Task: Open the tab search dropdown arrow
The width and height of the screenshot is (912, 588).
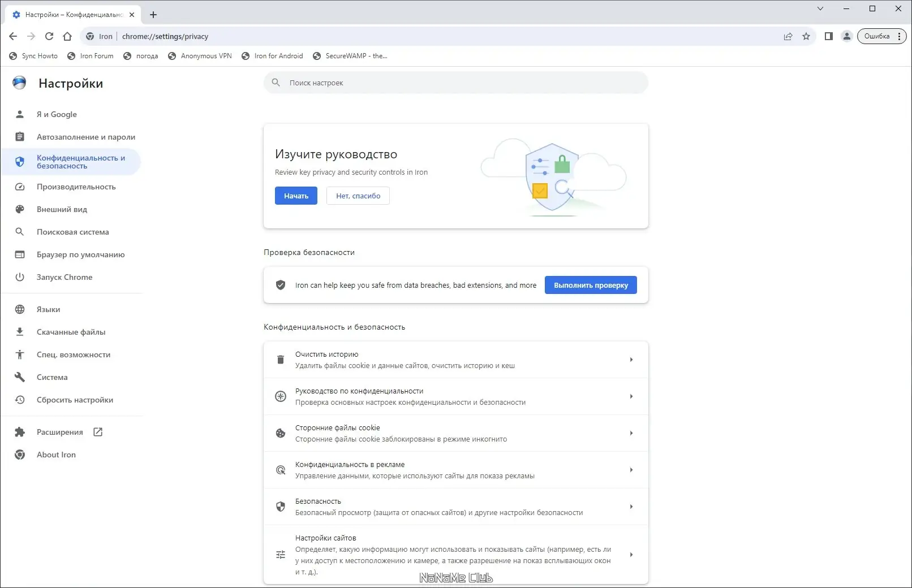Action: [x=820, y=8]
